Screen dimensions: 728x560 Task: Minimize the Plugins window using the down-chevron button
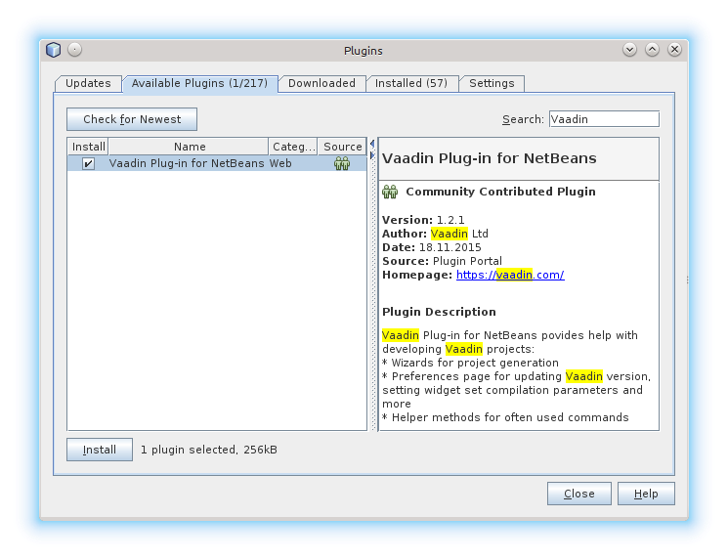click(x=629, y=49)
